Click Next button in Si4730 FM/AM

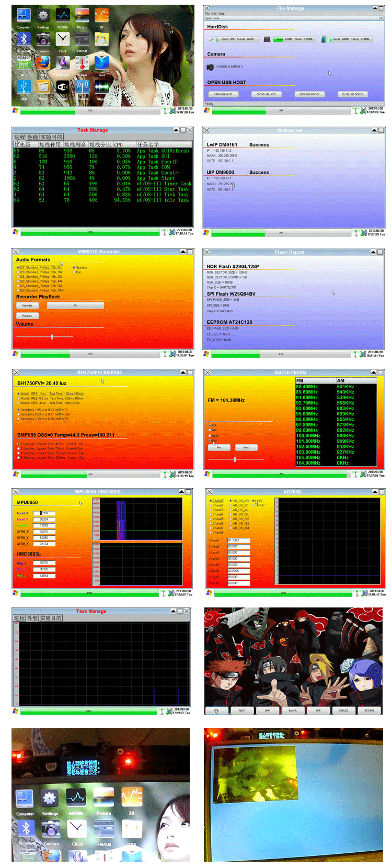pos(246,447)
